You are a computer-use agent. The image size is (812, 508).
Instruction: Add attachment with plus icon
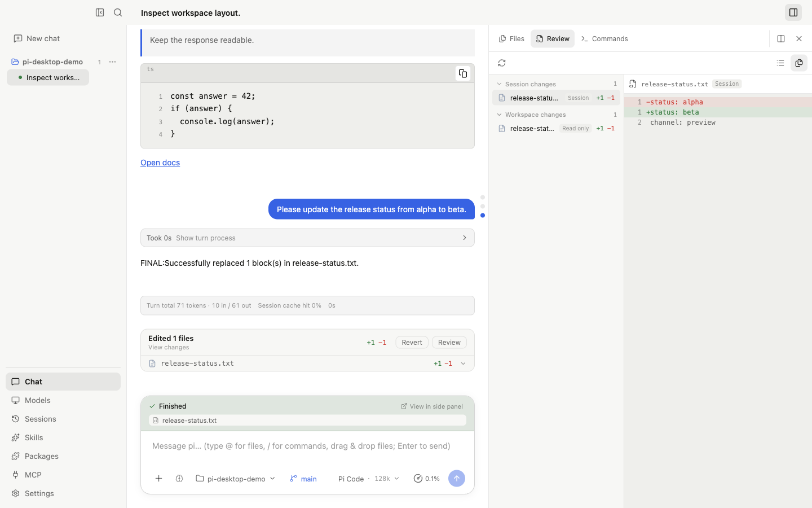(x=159, y=479)
